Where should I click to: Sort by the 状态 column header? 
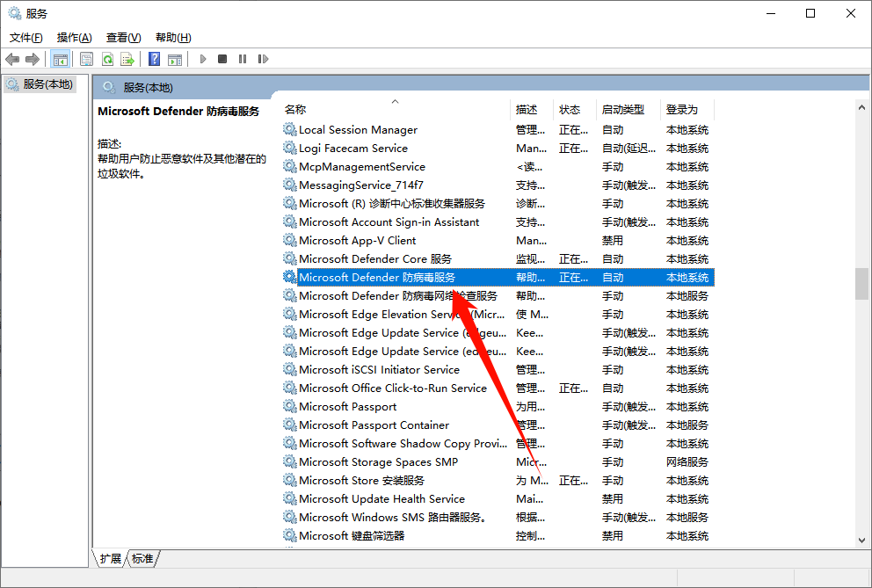click(575, 110)
